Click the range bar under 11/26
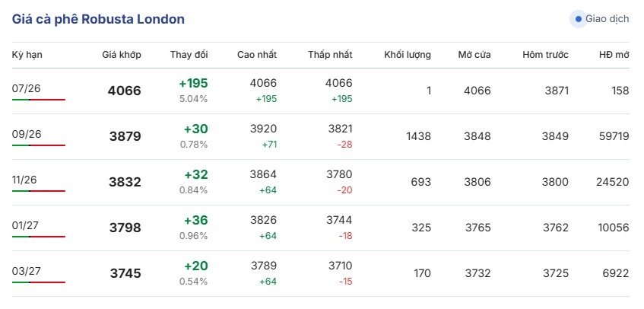The width and height of the screenshot is (644, 309). [x=39, y=191]
